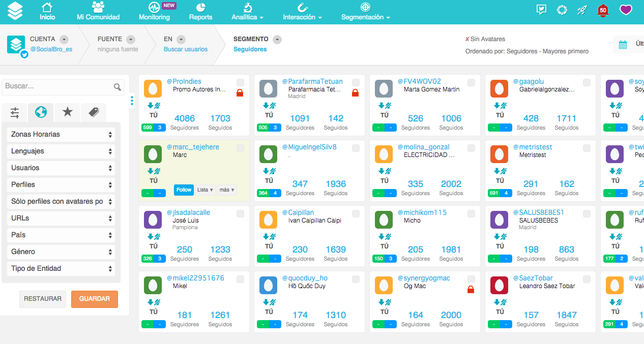644x344 pixels.
Task: Open Usuarios dropdown
Action: [x=61, y=168]
